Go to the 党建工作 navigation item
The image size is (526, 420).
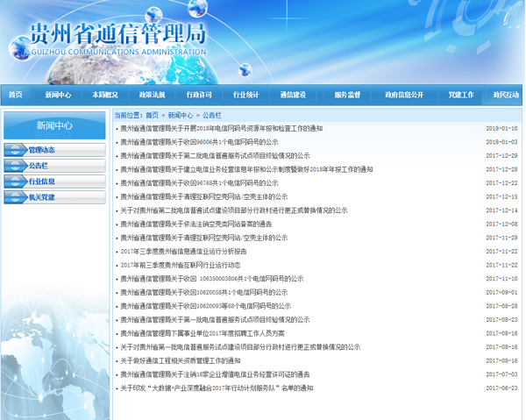click(460, 95)
